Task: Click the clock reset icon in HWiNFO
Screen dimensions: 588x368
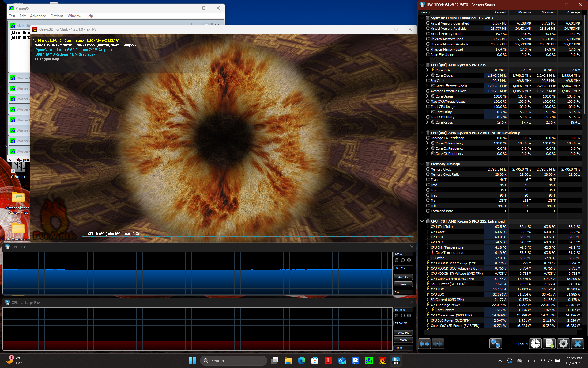Action: (x=535, y=344)
